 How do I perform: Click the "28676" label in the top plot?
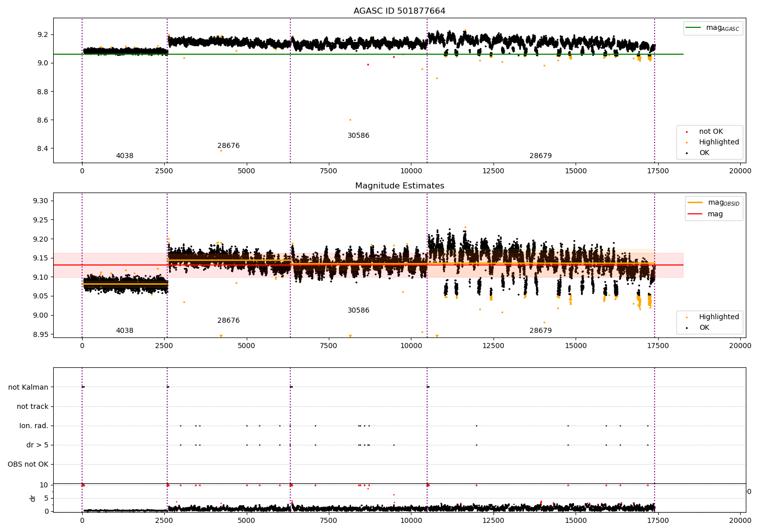pos(229,146)
